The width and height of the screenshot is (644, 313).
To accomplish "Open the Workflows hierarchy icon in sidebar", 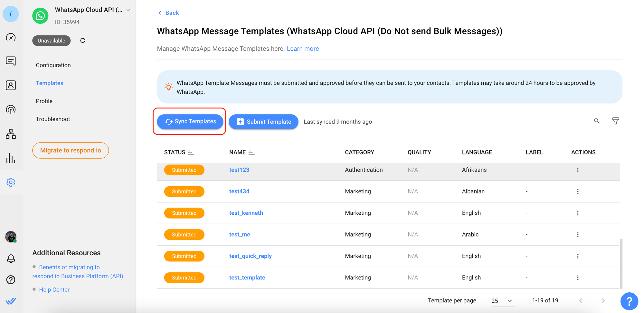I will click(x=11, y=134).
